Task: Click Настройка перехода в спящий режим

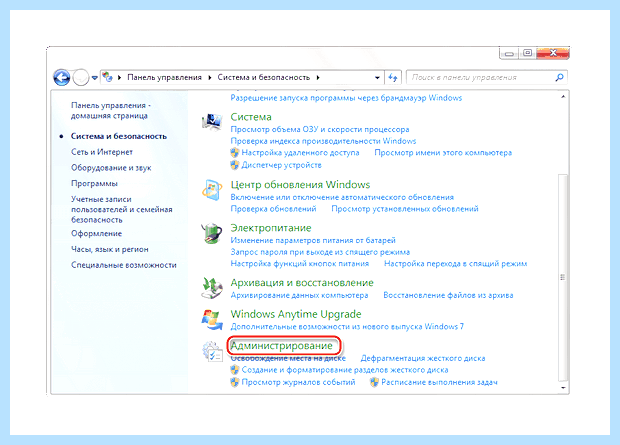Action: [x=455, y=263]
